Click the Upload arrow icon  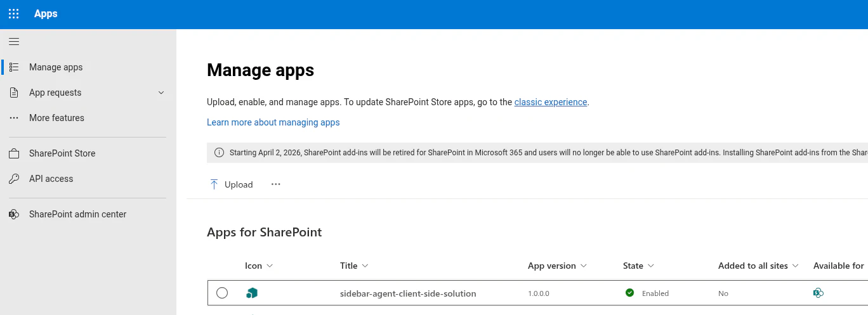[214, 184]
